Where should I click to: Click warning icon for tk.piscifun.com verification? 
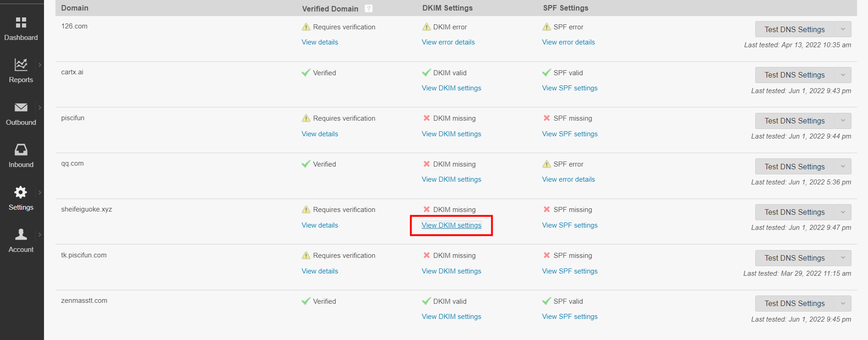coord(306,255)
